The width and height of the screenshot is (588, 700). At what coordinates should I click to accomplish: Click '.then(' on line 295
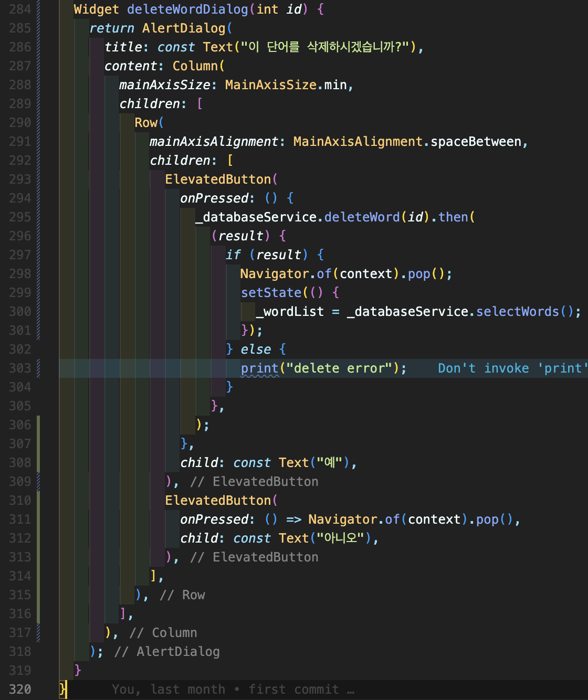point(453,217)
